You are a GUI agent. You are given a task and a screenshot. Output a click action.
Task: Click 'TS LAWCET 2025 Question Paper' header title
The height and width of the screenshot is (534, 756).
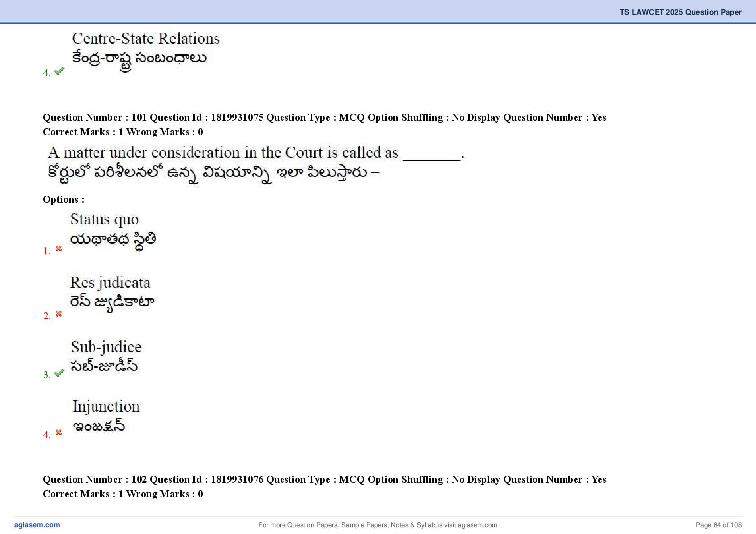click(x=680, y=12)
